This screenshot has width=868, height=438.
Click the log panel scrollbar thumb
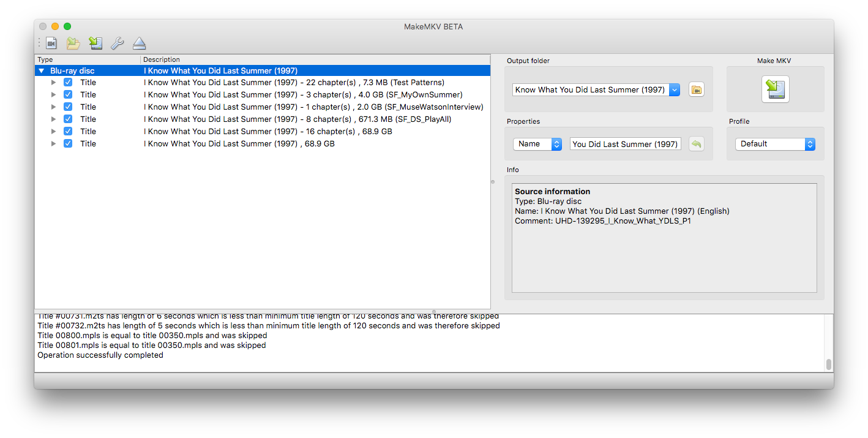pos(829,364)
